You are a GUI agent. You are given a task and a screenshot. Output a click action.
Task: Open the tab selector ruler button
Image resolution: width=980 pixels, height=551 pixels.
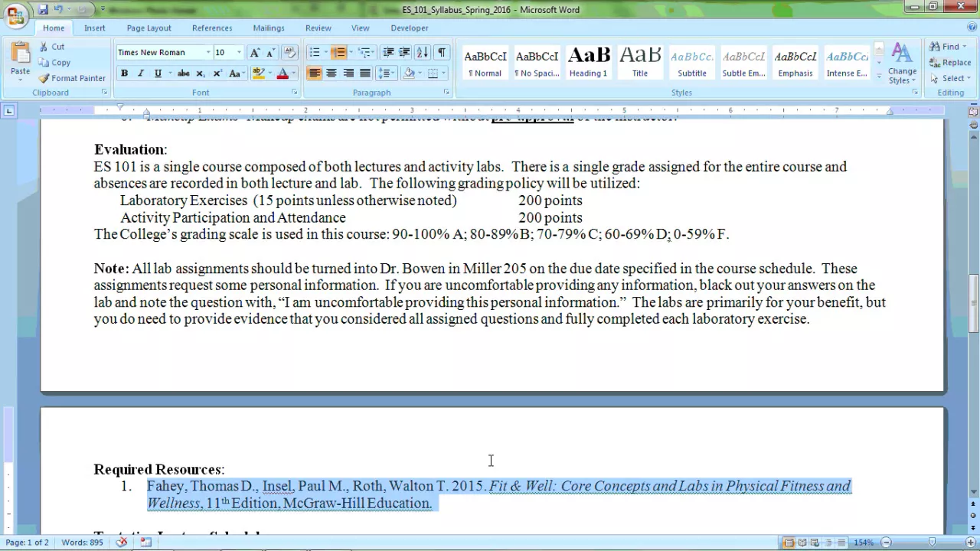(x=8, y=110)
